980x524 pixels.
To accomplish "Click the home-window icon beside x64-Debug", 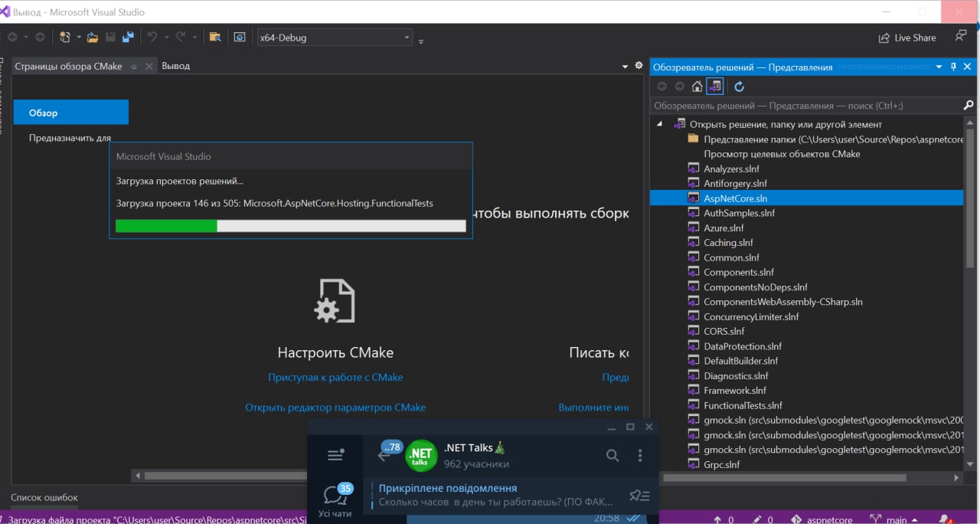I will tap(240, 37).
